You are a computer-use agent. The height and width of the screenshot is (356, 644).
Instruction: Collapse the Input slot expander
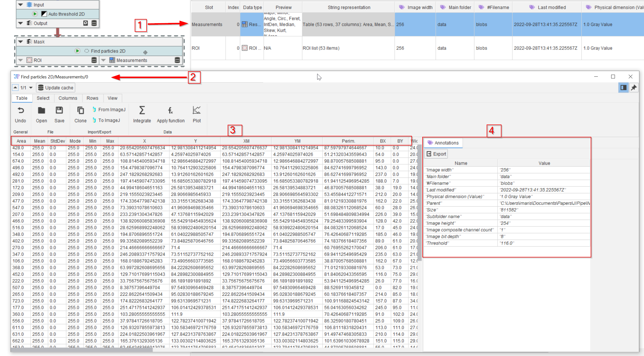point(21,5)
